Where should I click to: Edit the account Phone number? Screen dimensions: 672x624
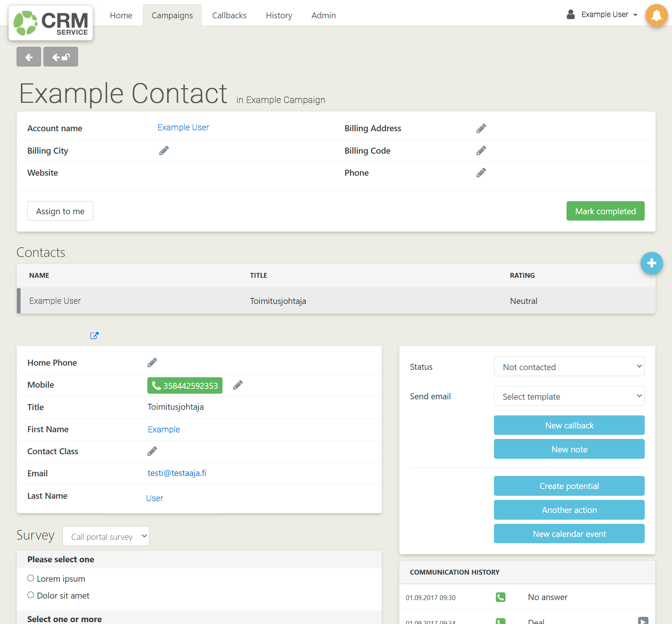click(x=481, y=172)
